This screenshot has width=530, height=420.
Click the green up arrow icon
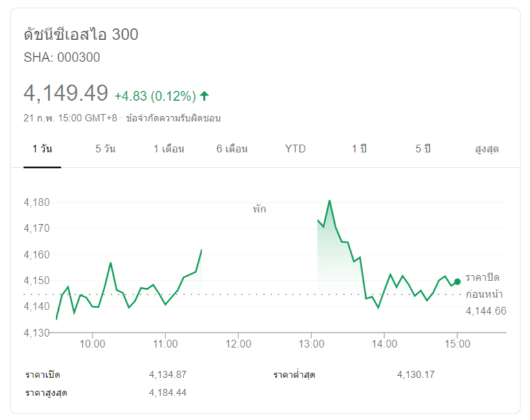(x=204, y=96)
